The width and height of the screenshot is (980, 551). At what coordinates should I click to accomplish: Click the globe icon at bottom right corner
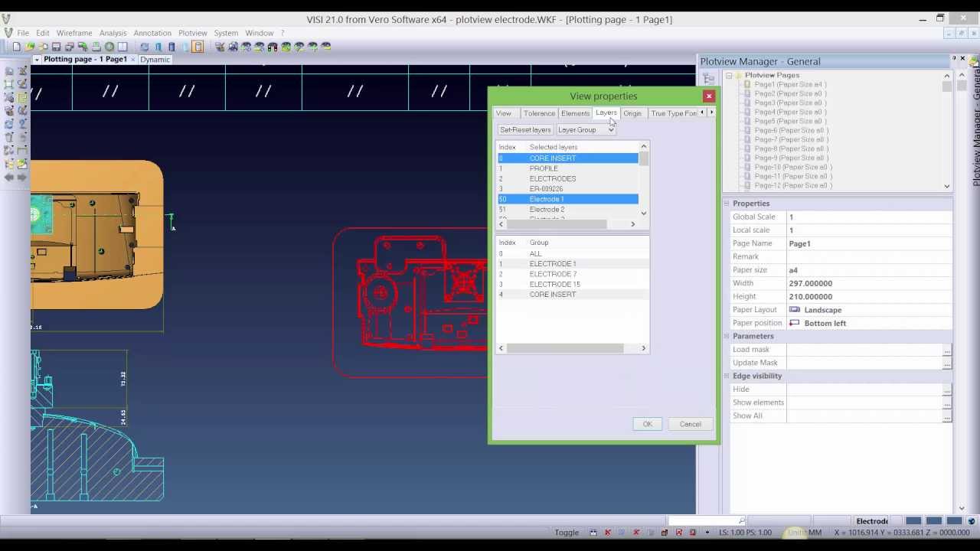(x=972, y=521)
